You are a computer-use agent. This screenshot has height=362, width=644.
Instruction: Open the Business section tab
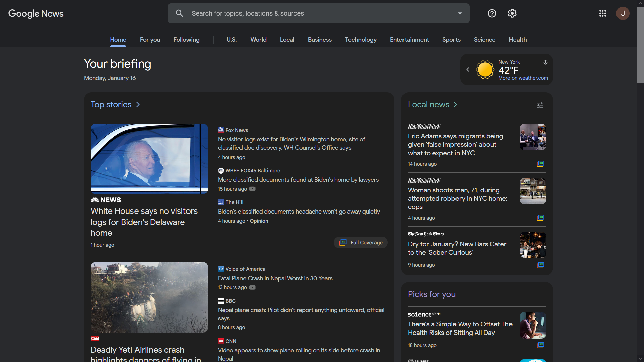point(320,40)
